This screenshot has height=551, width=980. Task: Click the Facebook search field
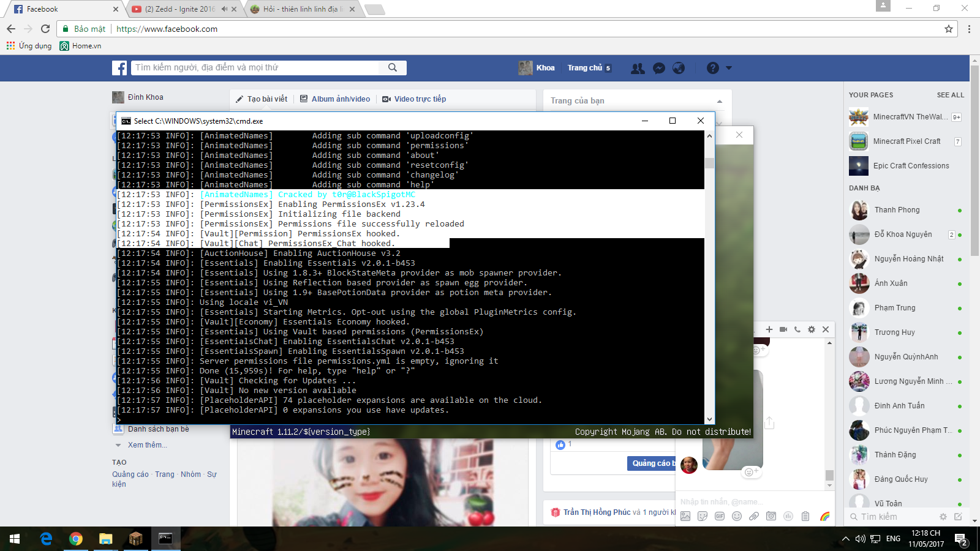pyautogui.click(x=256, y=67)
